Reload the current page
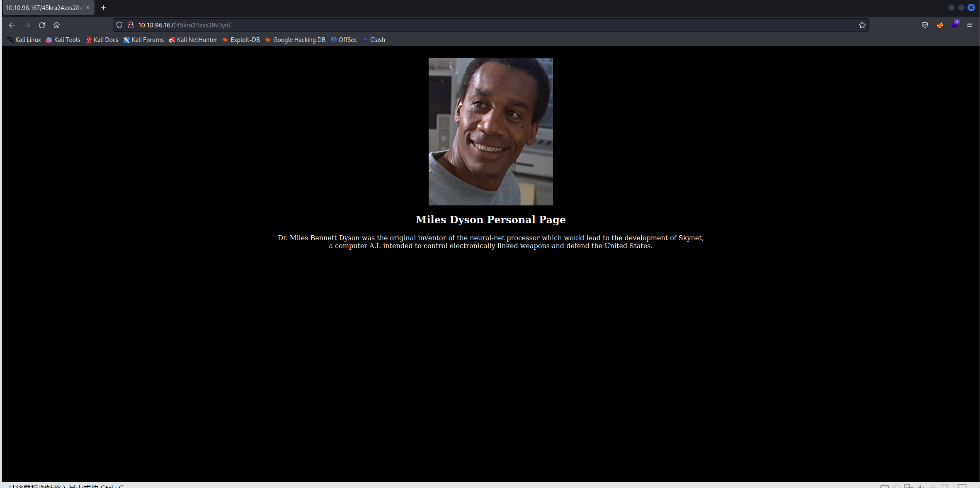This screenshot has height=488, width=980. point(42,25)
